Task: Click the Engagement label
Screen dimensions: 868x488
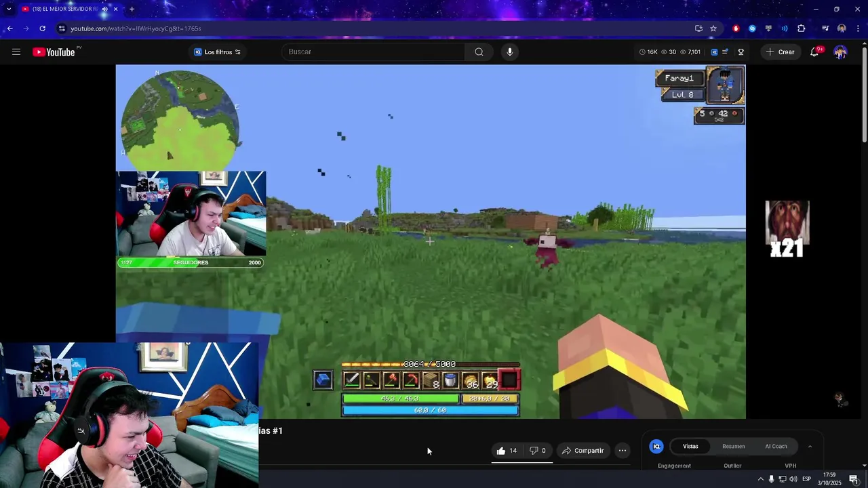Action: (x=674, y=466)
